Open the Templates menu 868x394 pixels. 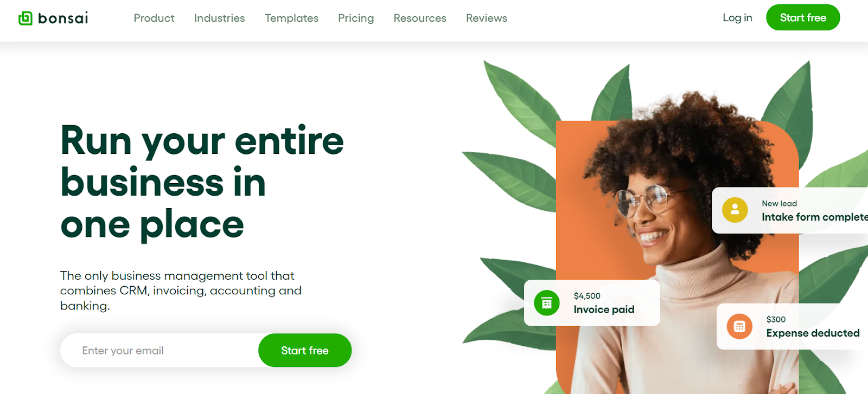[x=292, y=18]
